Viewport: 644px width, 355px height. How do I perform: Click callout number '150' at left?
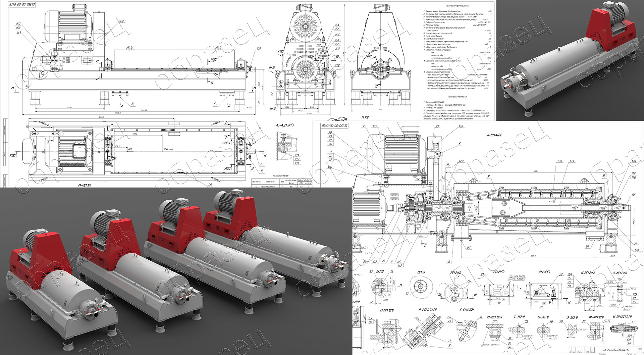coord(330,167)
